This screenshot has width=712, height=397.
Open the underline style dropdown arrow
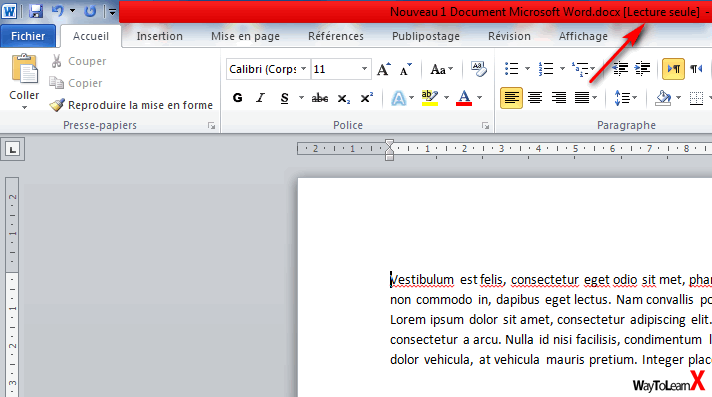[x=301, y=98]
